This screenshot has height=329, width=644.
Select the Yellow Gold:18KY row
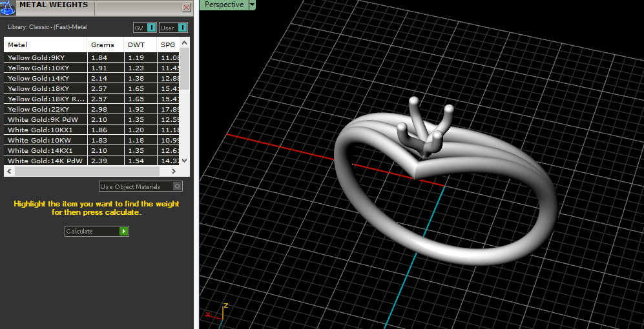coord(92,88)
